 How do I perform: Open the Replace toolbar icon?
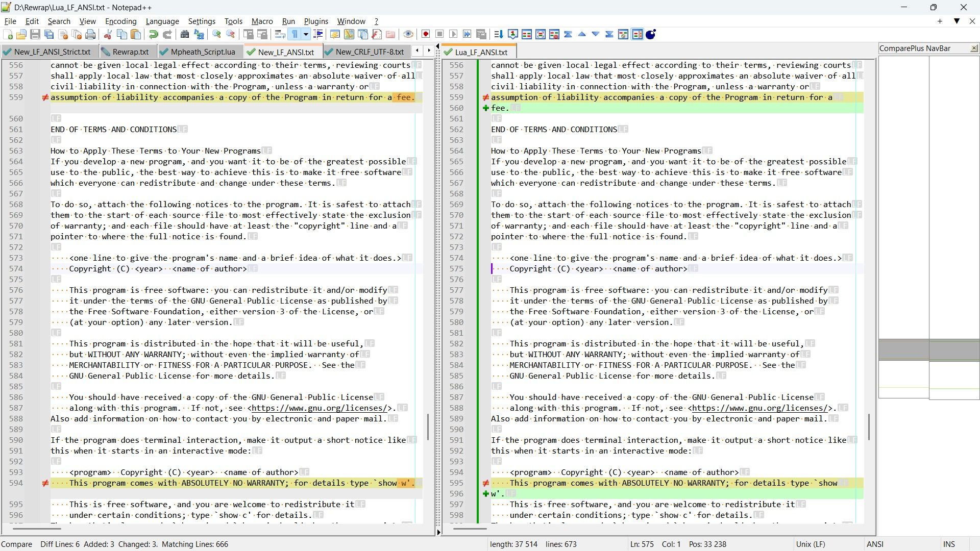[x=199, y=34]
